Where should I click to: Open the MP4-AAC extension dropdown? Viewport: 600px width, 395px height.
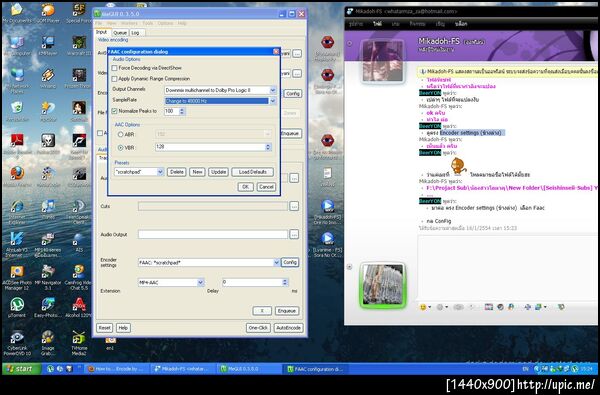click(x=200, y=282)
